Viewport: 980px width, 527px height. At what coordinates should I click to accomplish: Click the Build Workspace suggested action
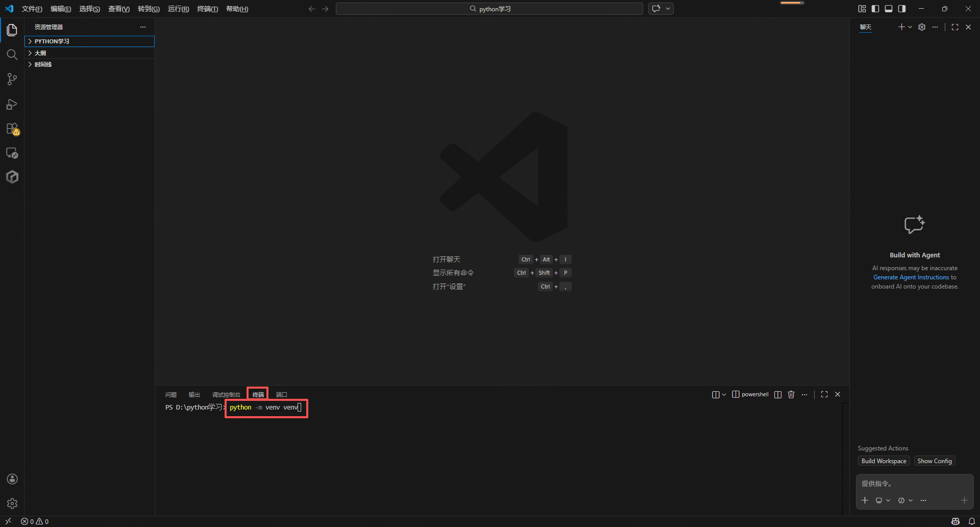tap(884, 461)
